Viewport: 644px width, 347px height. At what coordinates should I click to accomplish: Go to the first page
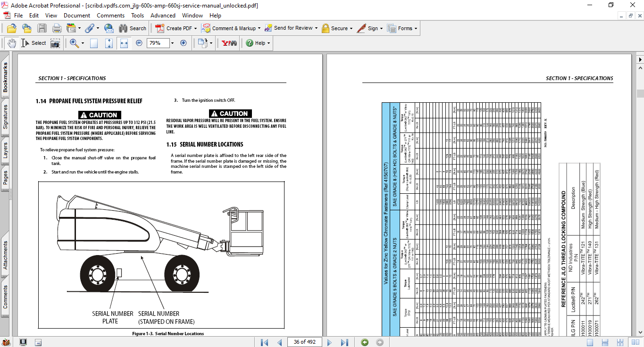264,342
